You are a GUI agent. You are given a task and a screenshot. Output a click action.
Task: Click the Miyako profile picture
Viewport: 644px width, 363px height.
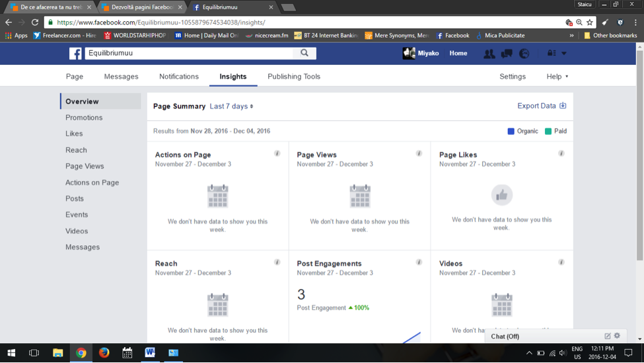(x=409, y=54)
